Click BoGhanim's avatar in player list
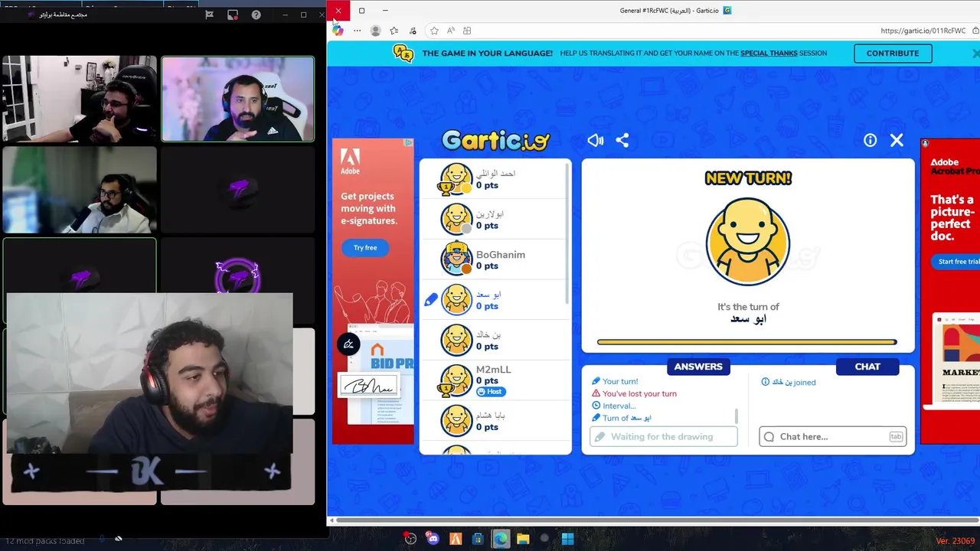Viewport: 980px width, 551px height. (x=456, y=259)
